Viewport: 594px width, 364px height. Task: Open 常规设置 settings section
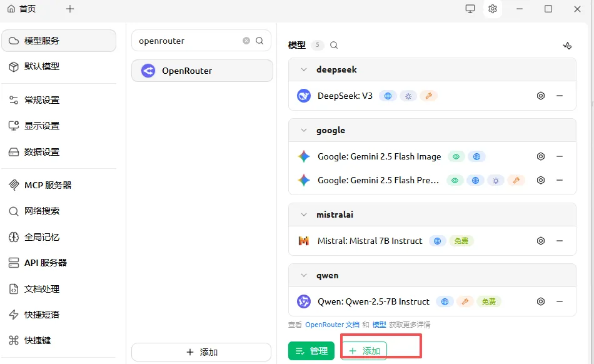59,100
